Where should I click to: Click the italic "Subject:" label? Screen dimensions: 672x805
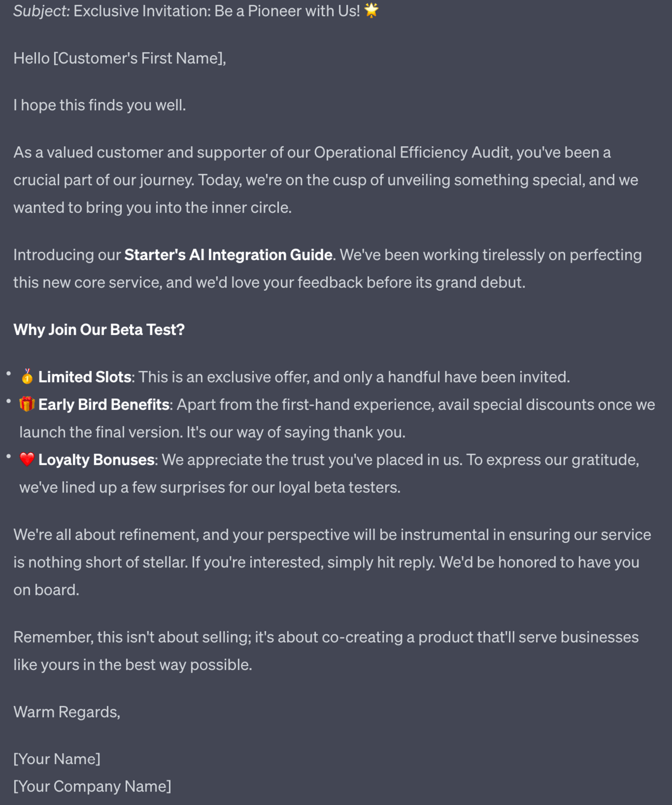pos(42,11)
